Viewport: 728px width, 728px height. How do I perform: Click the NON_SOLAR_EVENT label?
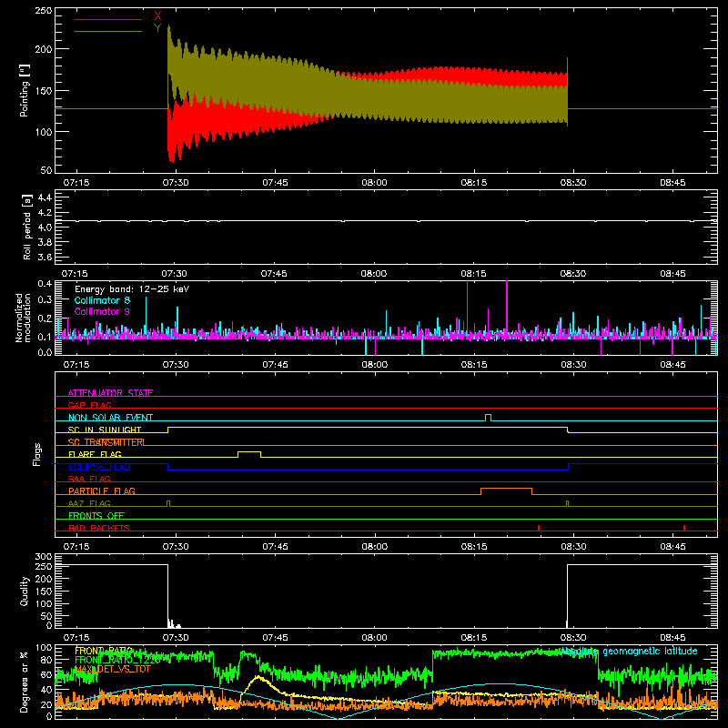110,418
